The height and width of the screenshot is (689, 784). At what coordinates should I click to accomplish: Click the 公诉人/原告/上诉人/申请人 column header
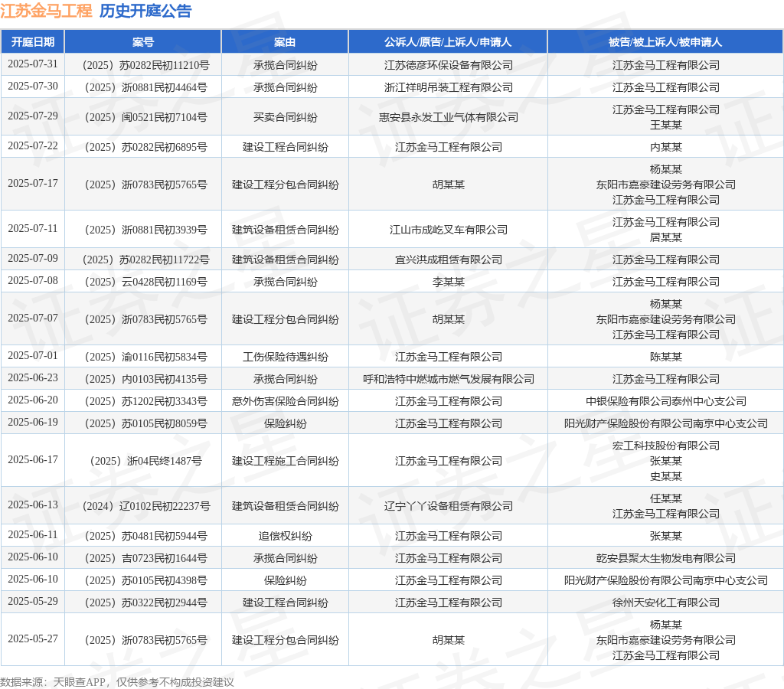448,42
